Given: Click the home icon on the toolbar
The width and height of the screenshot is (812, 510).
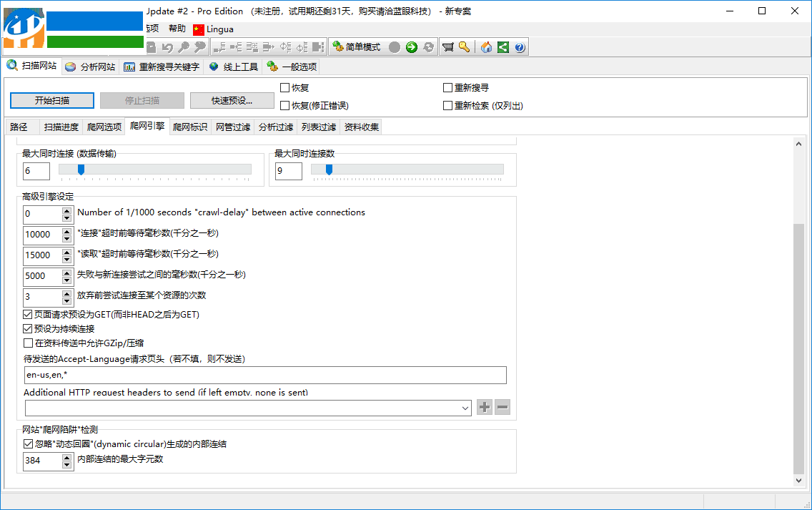Looking at the screenshot, I should coord(485,47).
